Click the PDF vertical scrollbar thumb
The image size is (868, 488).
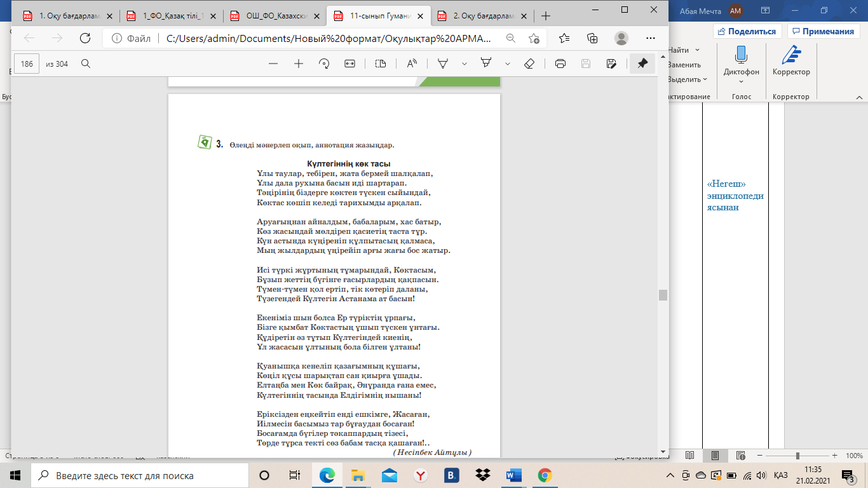pos(663,295)
